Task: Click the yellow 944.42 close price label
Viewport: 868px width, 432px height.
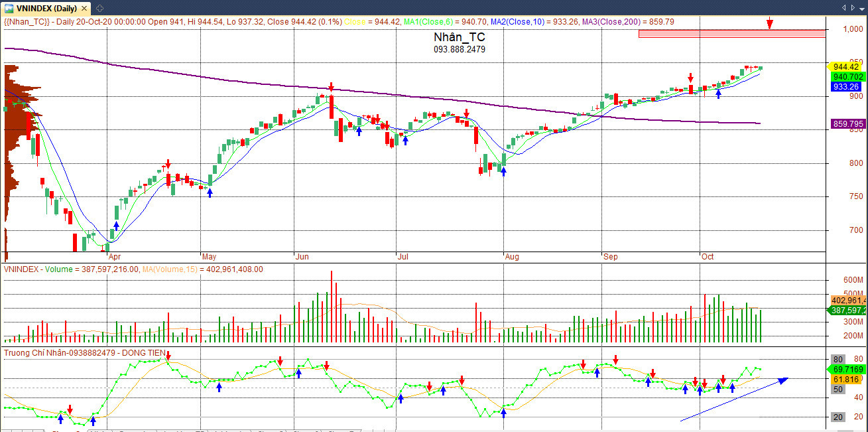Action: point(844,66)
